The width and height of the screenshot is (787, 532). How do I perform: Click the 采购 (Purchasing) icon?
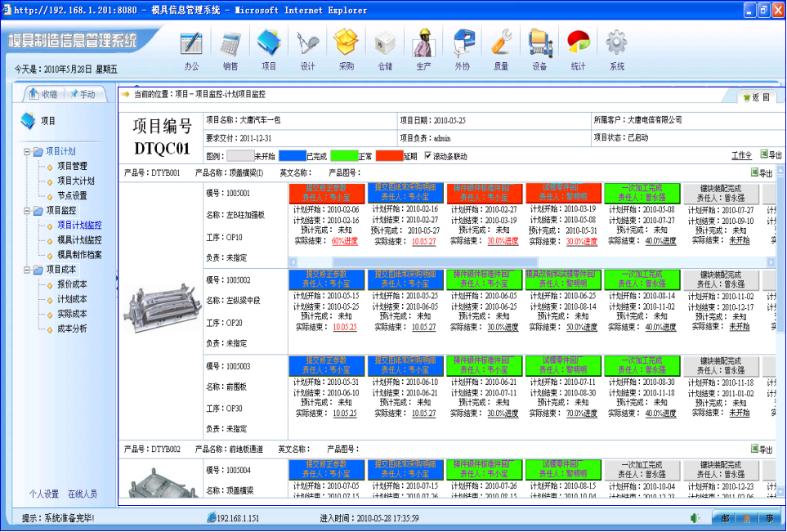coord(346,42)
